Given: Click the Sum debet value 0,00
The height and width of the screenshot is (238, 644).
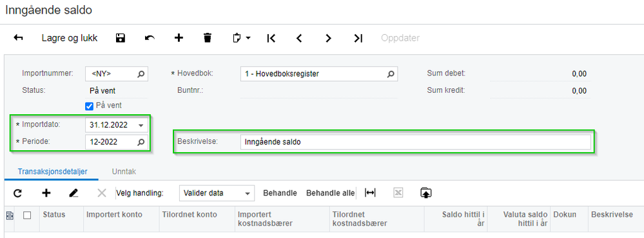Looking at the screenshot, I should pyautogui.click(x=579, y=74).
